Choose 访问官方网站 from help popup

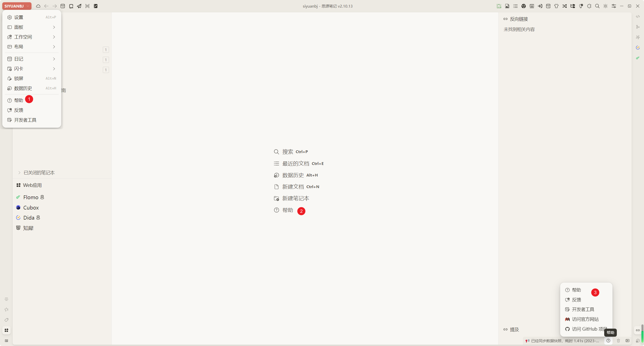coord(585,319)
